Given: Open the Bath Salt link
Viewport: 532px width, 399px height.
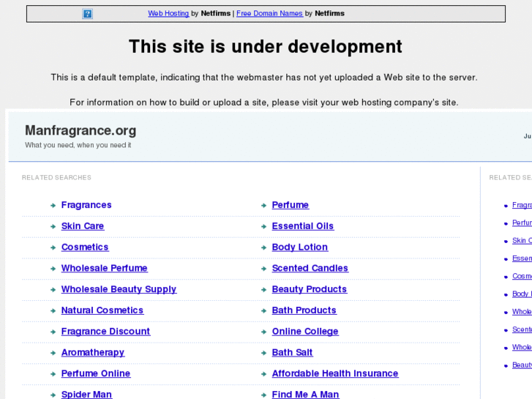Looking at the screenshot, I should click(292, 352).
